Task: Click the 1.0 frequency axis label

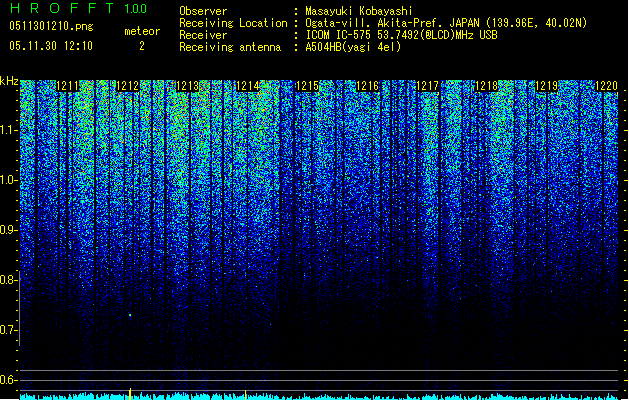Action: point(8,180)
